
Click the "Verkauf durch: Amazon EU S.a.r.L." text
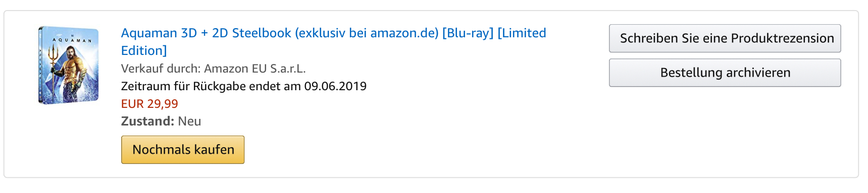pos(214,69)
